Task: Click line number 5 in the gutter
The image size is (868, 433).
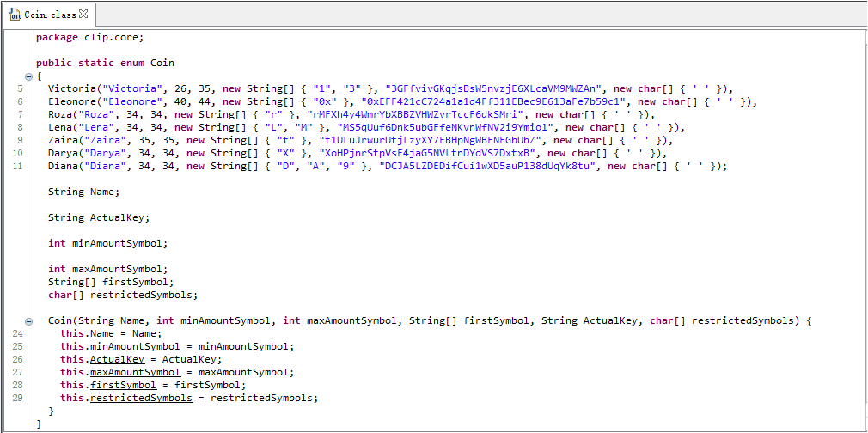Action: pyautogui.click(x=21, y=89)
